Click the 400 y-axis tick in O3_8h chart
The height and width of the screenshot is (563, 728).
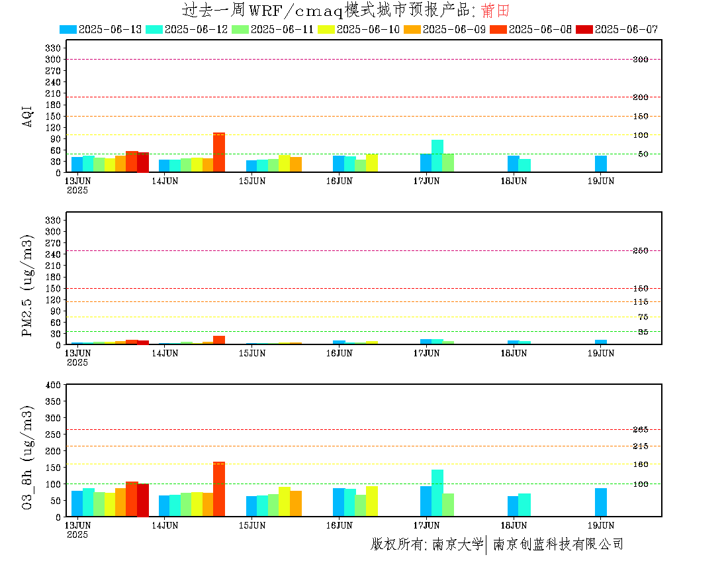(x=53, y=385)
